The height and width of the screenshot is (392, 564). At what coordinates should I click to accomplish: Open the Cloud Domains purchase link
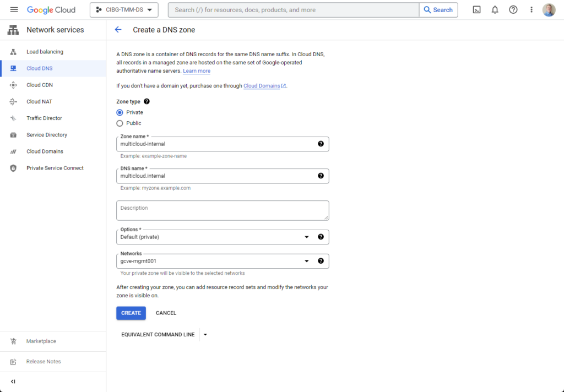tap(265, 86)
